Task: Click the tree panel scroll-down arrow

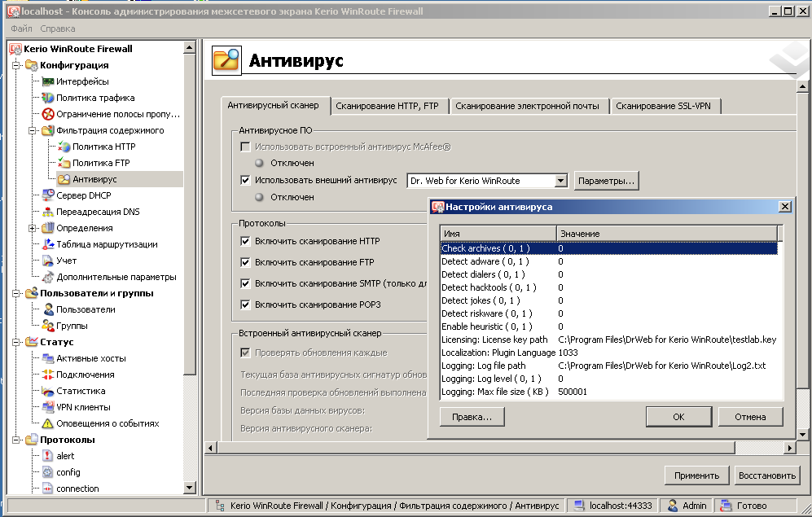Action: pyautogui.click(x=190, y=488)
